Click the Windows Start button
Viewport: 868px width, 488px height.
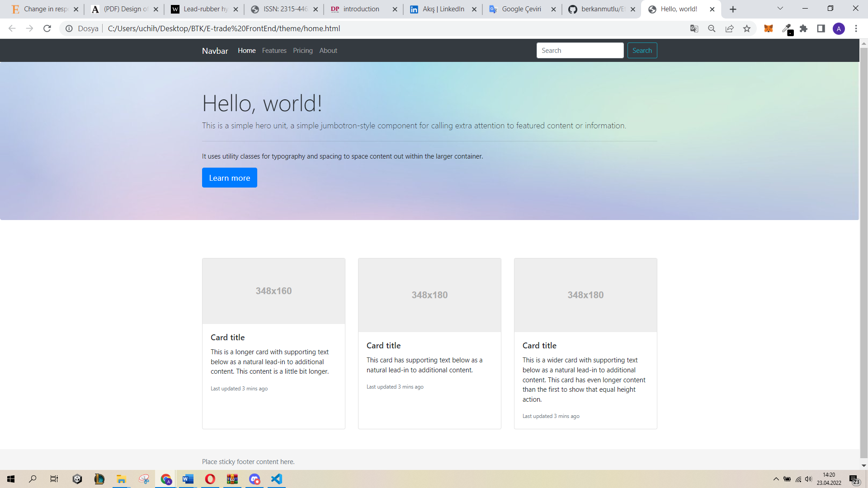point(11,479)
